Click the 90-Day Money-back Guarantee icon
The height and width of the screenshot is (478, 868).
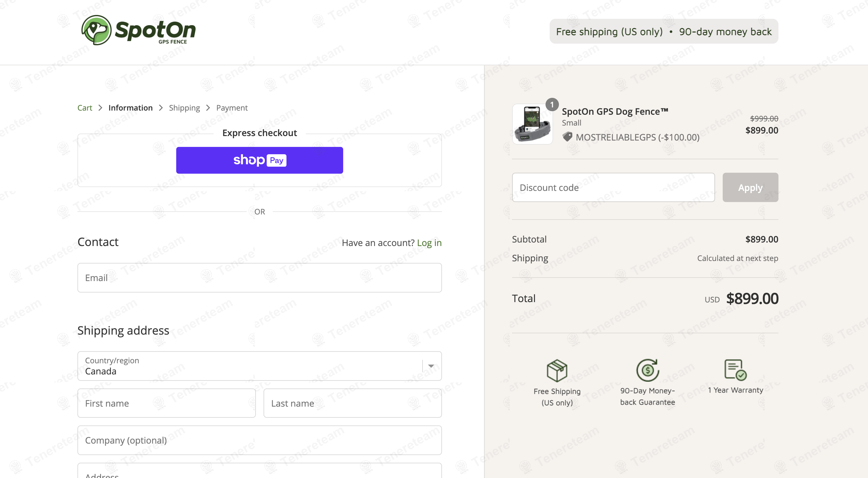(x=647, y=370)
